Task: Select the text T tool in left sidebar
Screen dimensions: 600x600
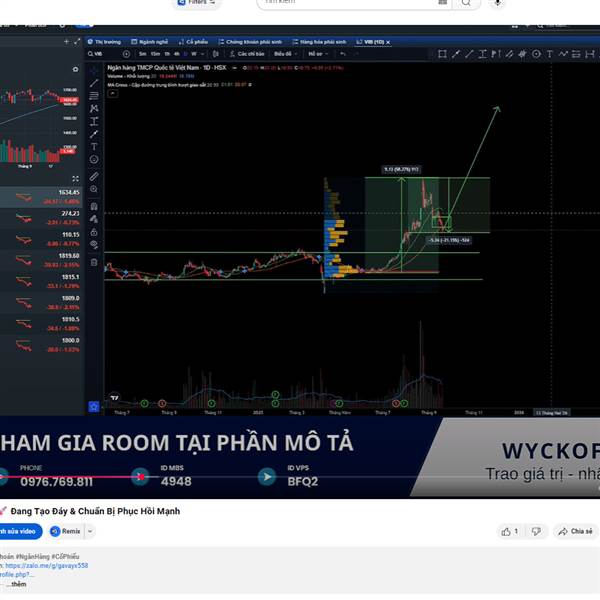Action: point(94,147)
